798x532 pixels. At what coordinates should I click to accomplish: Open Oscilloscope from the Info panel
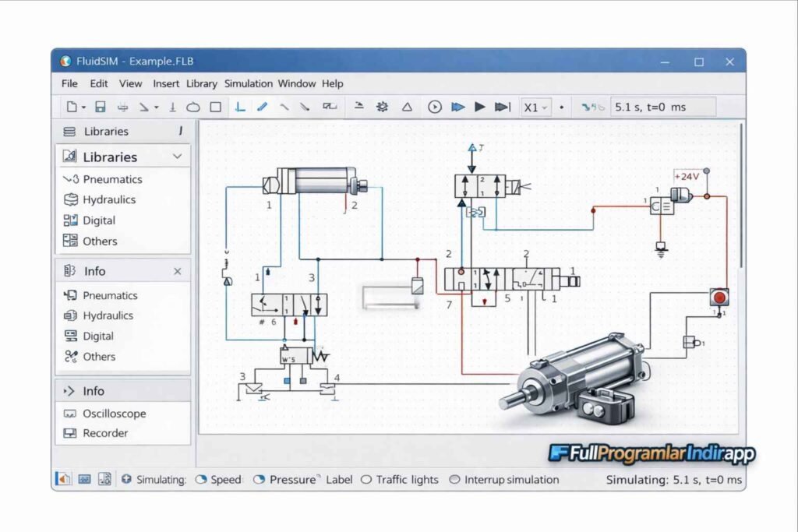point(114,414)
